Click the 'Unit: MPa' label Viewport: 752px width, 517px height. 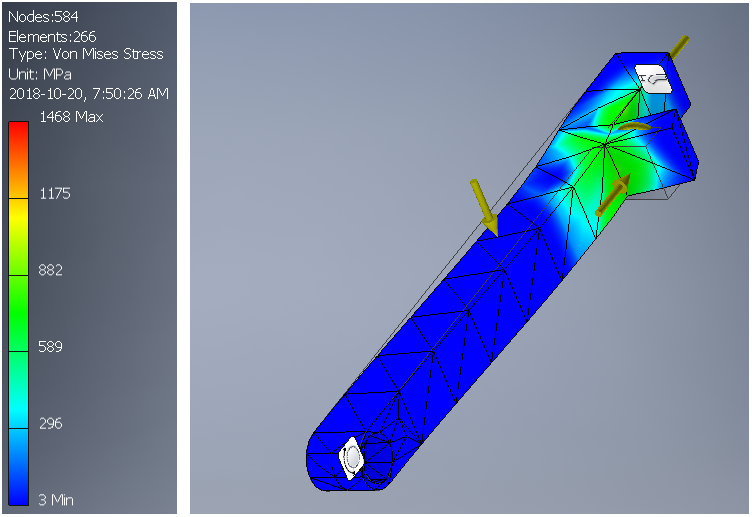coord(40,74)
